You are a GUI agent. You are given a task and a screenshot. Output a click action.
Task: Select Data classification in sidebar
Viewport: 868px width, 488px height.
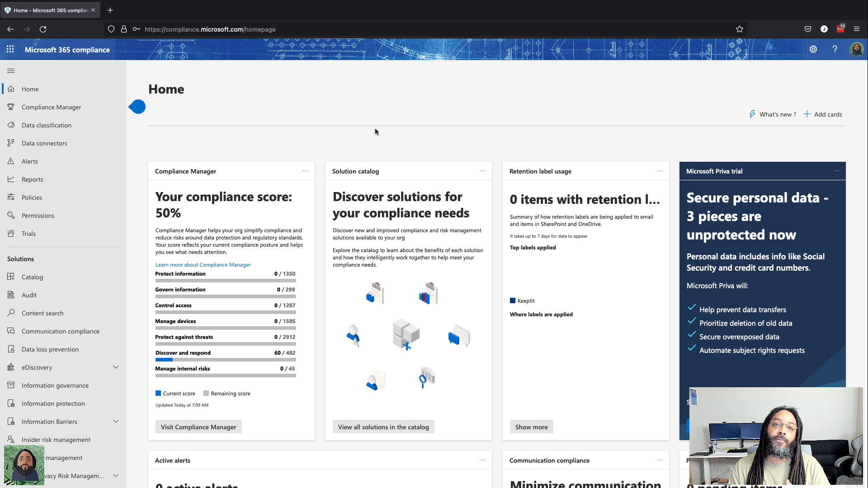(47, 125)
